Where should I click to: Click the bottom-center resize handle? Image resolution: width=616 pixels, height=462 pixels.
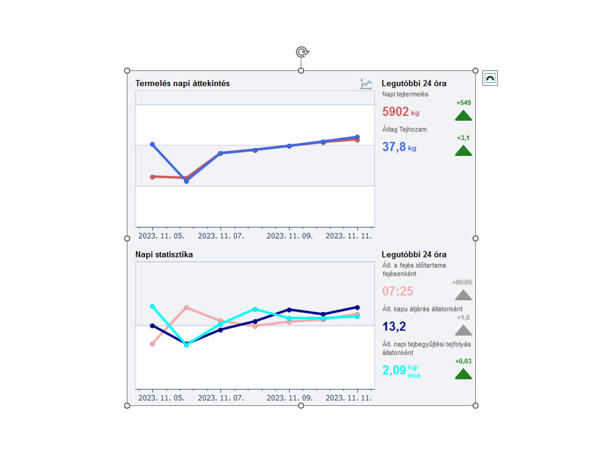301,405
